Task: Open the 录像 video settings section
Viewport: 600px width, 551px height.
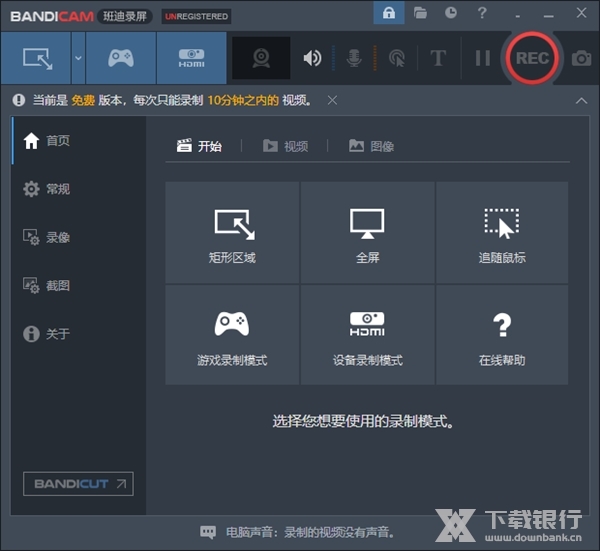Action: pos(78,237)
